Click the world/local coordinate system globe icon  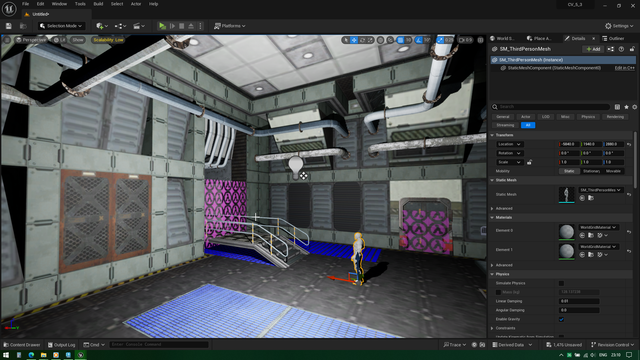(x=380, y=40)
